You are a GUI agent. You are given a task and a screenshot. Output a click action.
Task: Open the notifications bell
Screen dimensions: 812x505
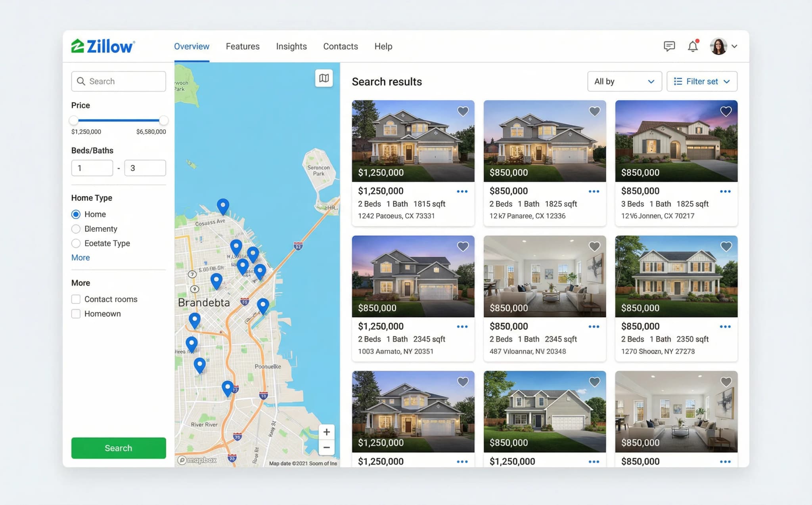692,46
